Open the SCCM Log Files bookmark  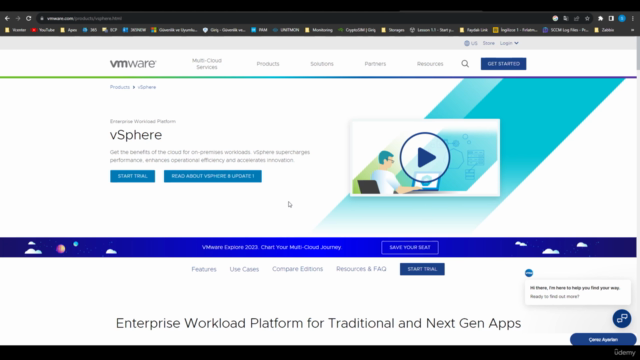click(x=565, y=30)
